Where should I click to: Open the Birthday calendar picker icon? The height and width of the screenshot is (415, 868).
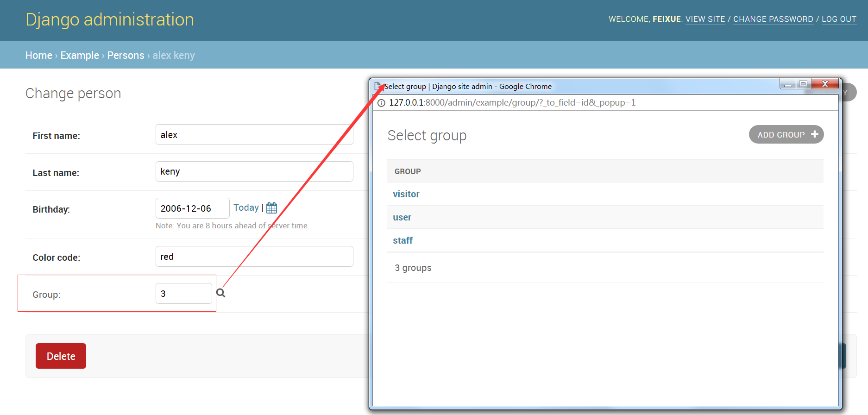point(272,208)
